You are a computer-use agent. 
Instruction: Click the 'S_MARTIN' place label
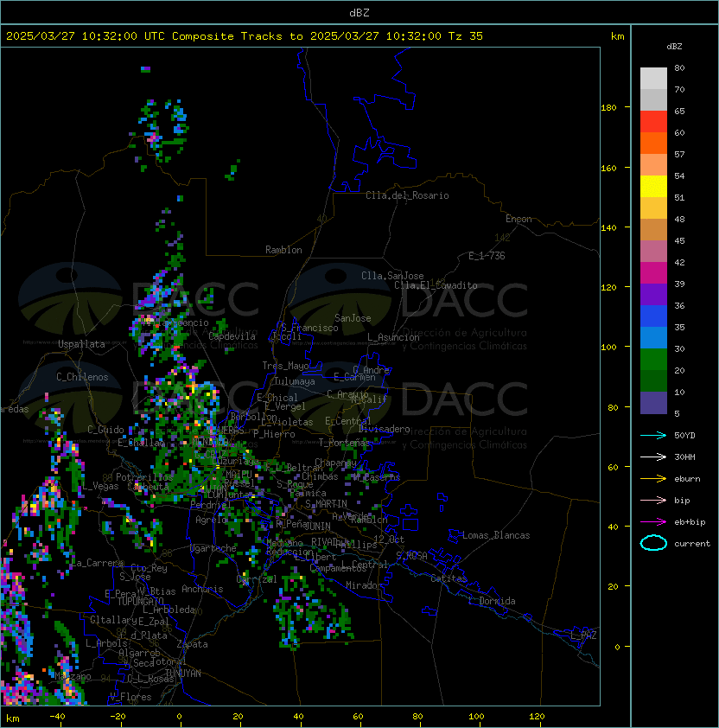click(326, 504)
